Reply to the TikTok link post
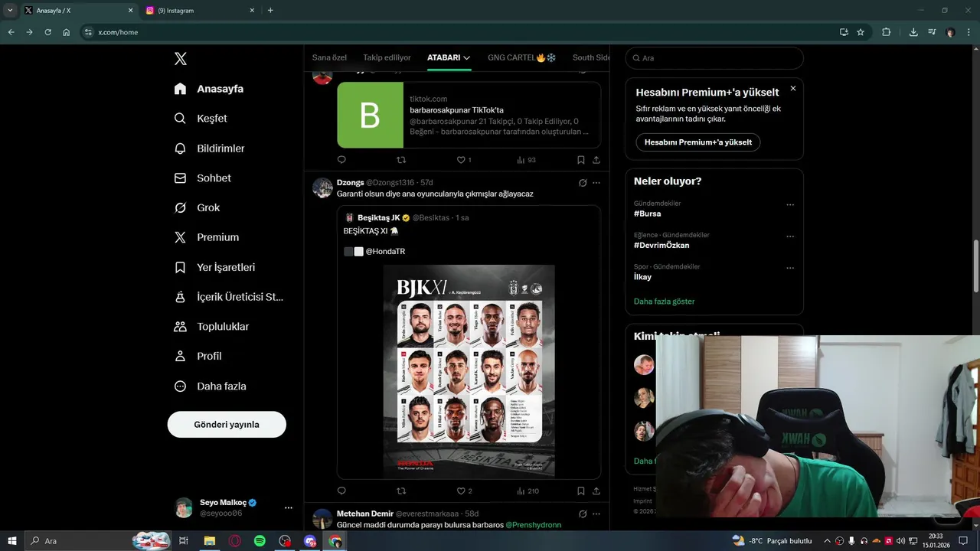This screenshot has height=551, width=980. point(341,160)
